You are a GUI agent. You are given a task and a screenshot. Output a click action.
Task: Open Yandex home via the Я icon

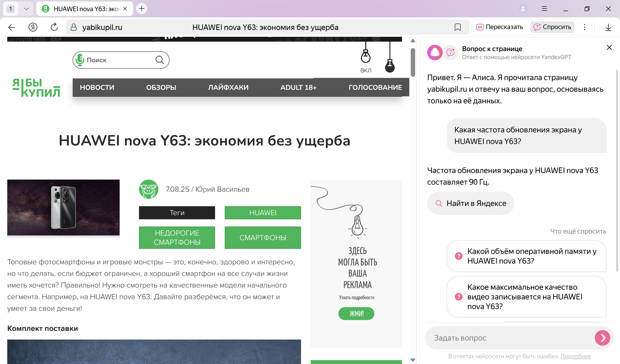pyautogui.click(x=33, y=27)
